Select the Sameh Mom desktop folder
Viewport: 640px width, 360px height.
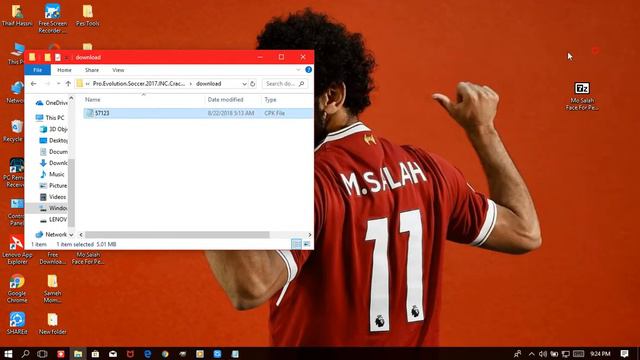pyautogui.click(x=52, y=289)
